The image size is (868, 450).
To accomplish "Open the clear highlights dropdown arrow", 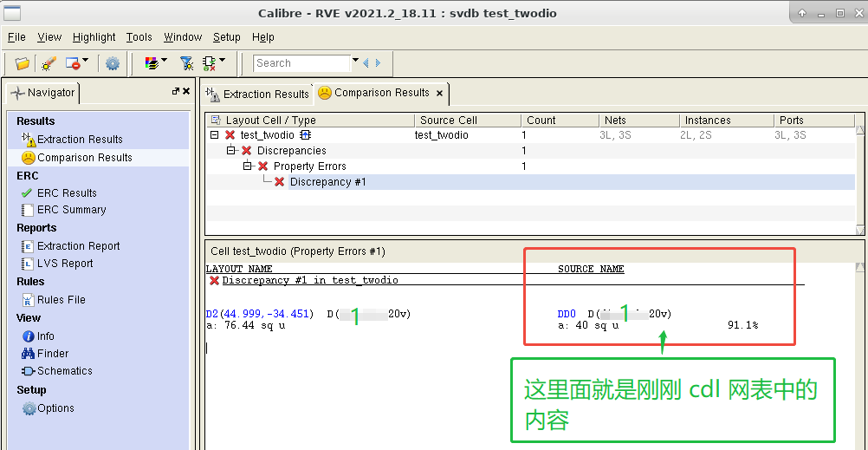I will coord(85,60).
